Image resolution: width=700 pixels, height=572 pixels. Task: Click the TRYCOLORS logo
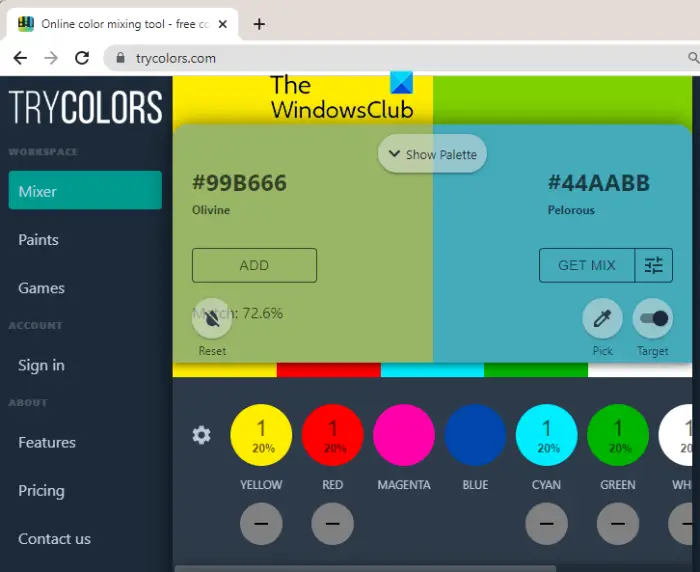(x=85, y=107)
